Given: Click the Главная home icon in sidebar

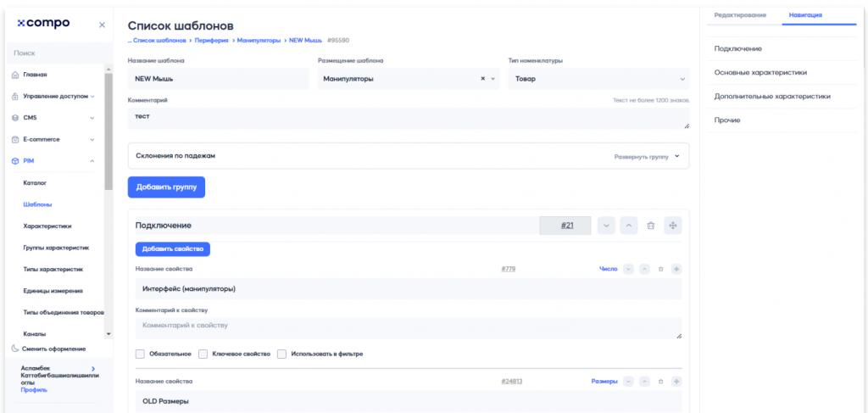Looking at the screenshot, I should [15, 75].
